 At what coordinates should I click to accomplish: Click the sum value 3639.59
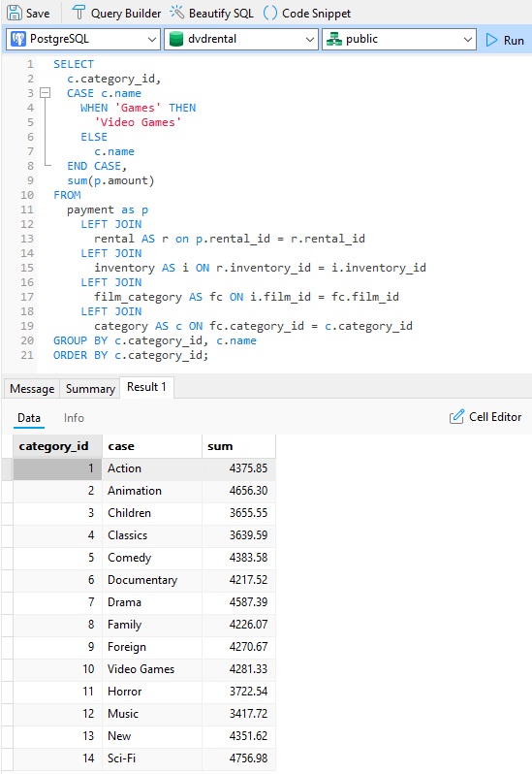(x=238, y=535)
